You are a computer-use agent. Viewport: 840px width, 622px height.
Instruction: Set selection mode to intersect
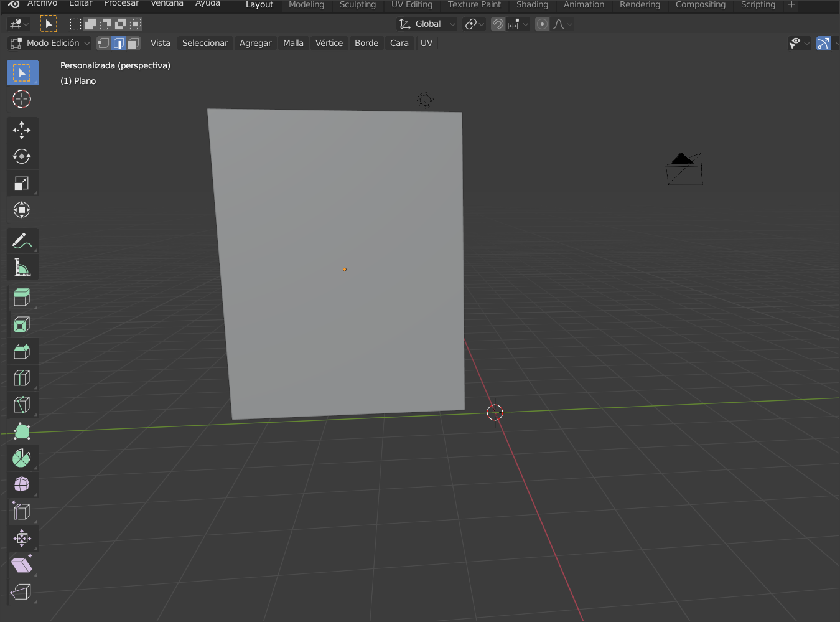135,24
